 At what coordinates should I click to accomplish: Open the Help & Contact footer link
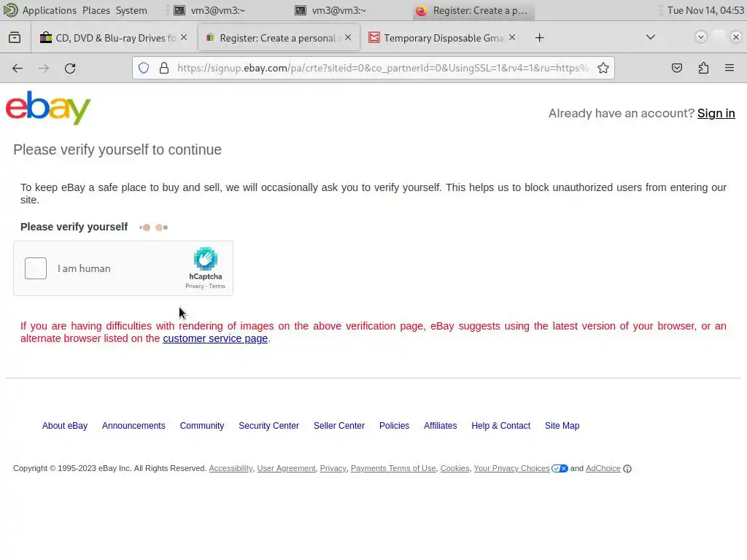pos(500,426)
